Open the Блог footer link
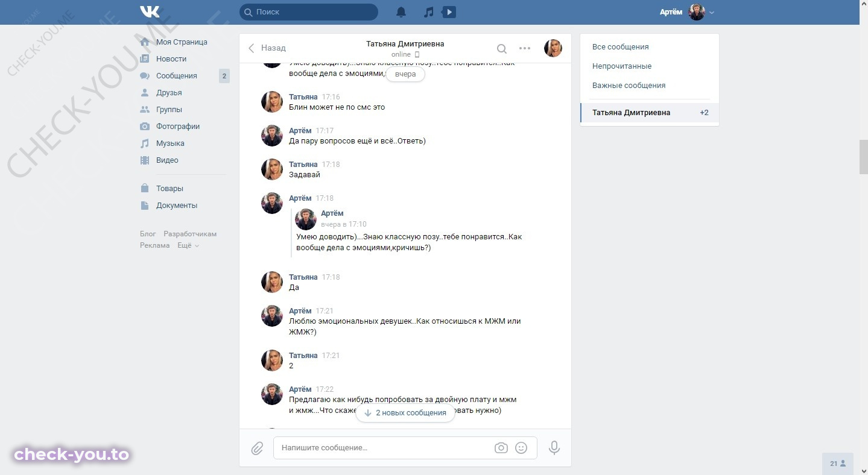The image size is (868, 475). point(148,234)
